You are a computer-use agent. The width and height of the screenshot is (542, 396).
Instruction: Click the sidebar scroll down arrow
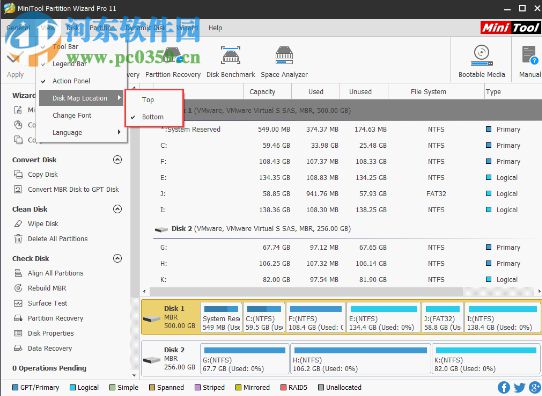point(134,375)
